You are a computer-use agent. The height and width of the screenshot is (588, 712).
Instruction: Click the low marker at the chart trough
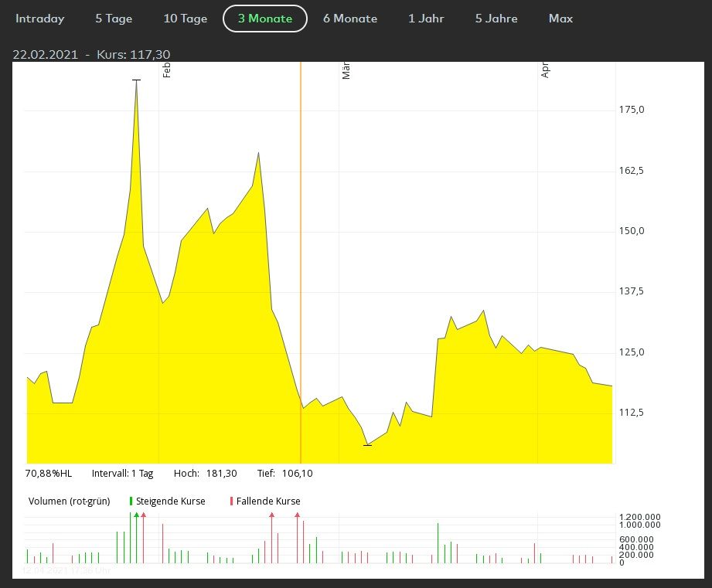pos(367,445)
